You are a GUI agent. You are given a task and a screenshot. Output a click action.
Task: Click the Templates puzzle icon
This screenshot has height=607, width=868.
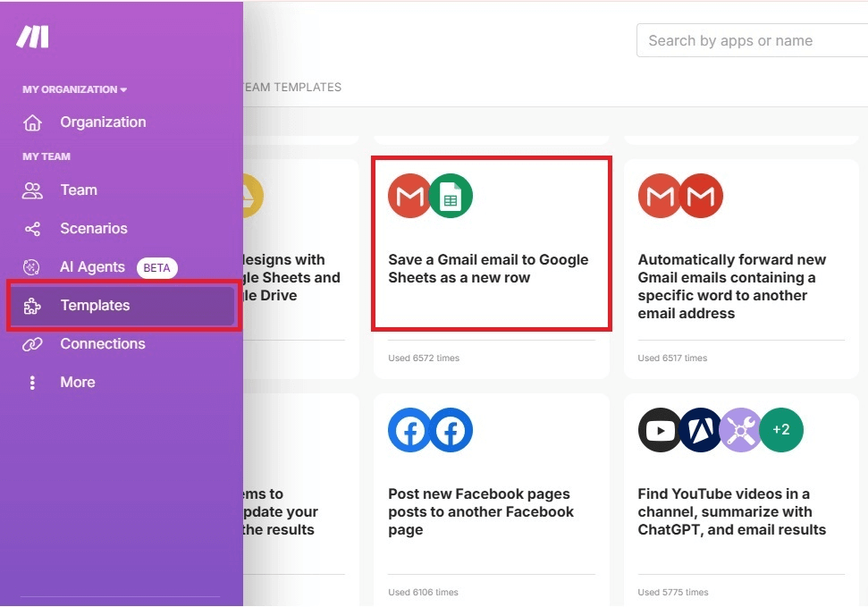pyautogui.click(x=32, y=306)
